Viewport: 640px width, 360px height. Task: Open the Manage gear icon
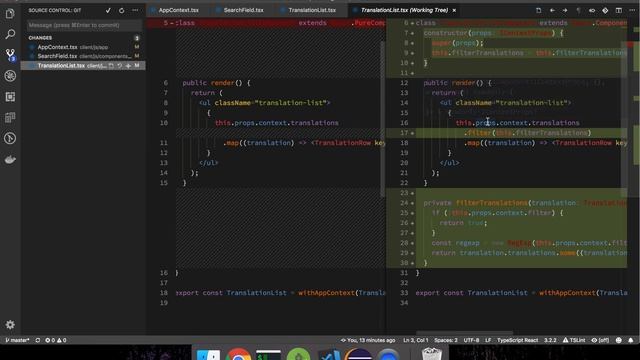[x=10, y=325]
